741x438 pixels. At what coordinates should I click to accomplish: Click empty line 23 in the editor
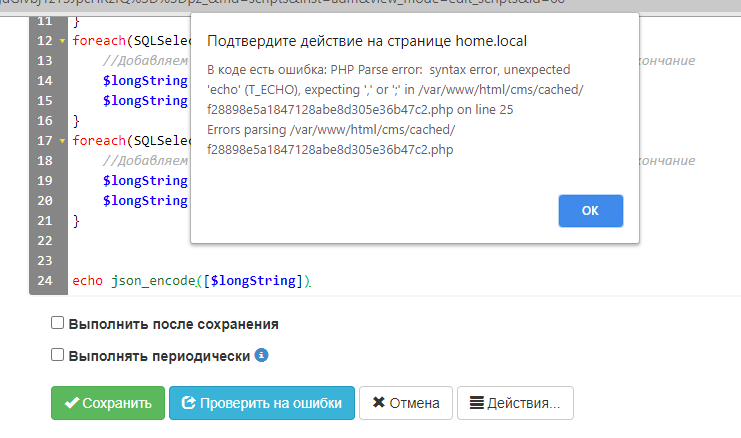pyautogui.click(x=300, y=261)
